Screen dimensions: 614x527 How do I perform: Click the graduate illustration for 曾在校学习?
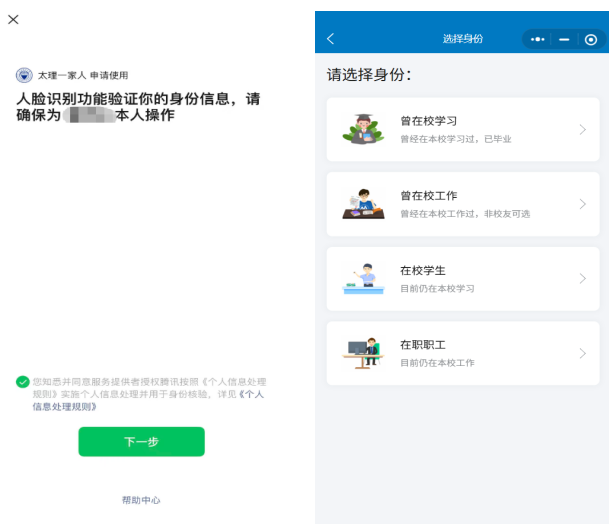point(362,130)
